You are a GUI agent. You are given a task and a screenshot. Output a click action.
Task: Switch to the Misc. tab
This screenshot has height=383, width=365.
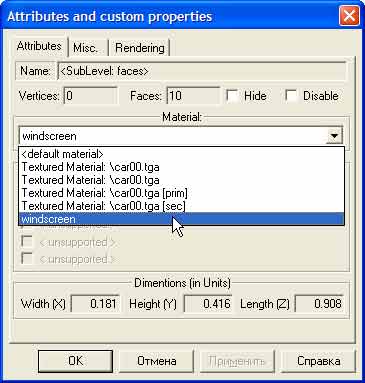[x=85, y=48]
